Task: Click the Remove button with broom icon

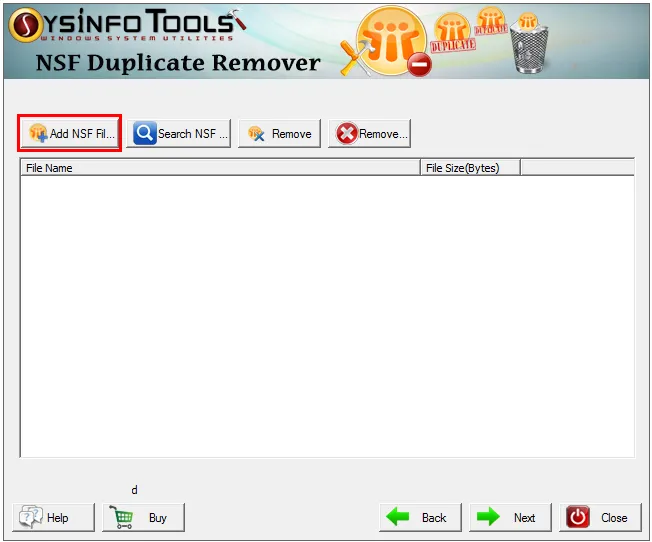Action: pos(279,134)
